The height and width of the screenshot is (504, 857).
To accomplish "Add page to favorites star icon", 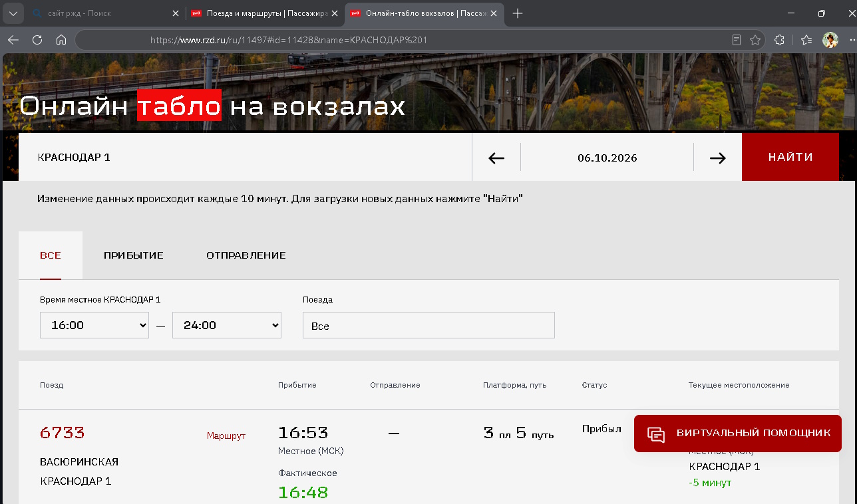I will [x=755, y=40].
